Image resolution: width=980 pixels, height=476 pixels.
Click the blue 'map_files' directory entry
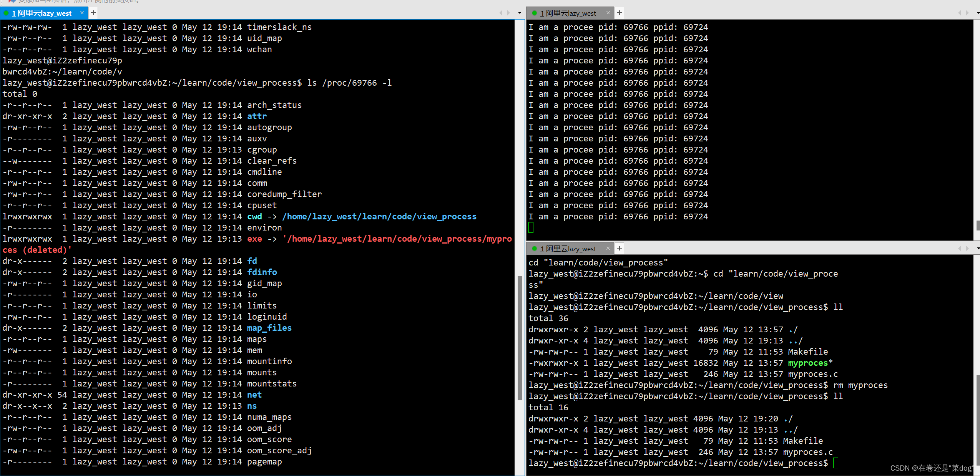coord(269,328)
